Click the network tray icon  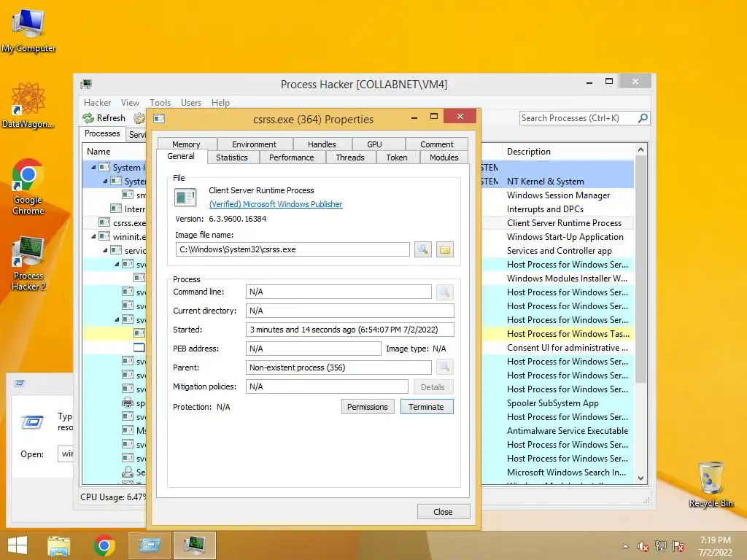click(x=660, y=546)
